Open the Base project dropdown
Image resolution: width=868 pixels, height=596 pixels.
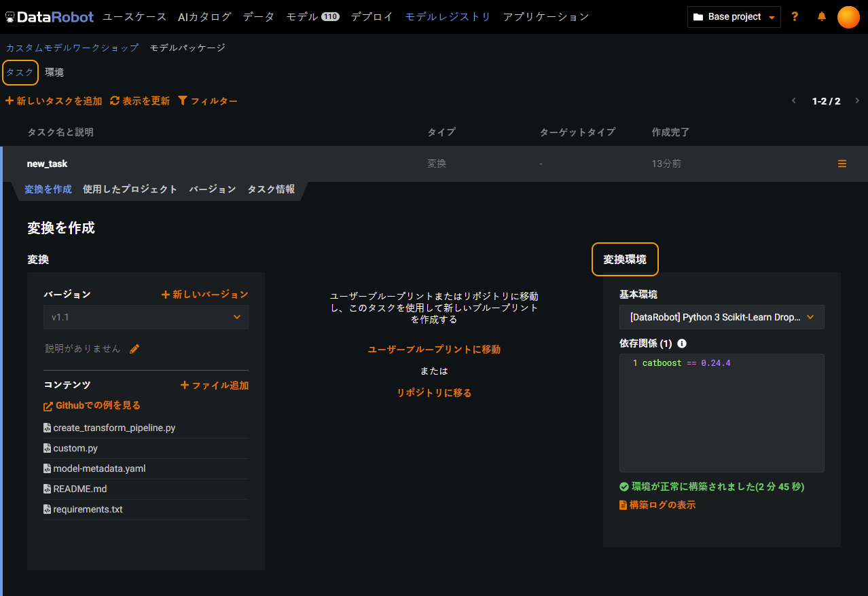[734, 17]
